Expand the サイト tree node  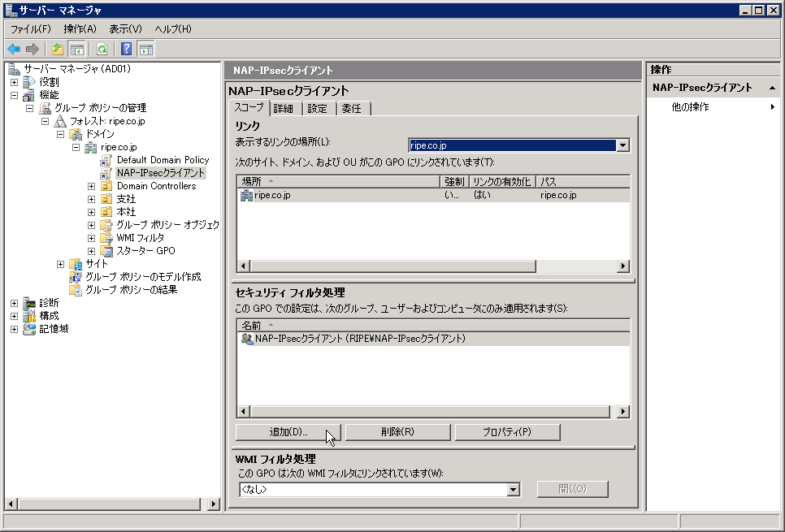click(61, 264)
